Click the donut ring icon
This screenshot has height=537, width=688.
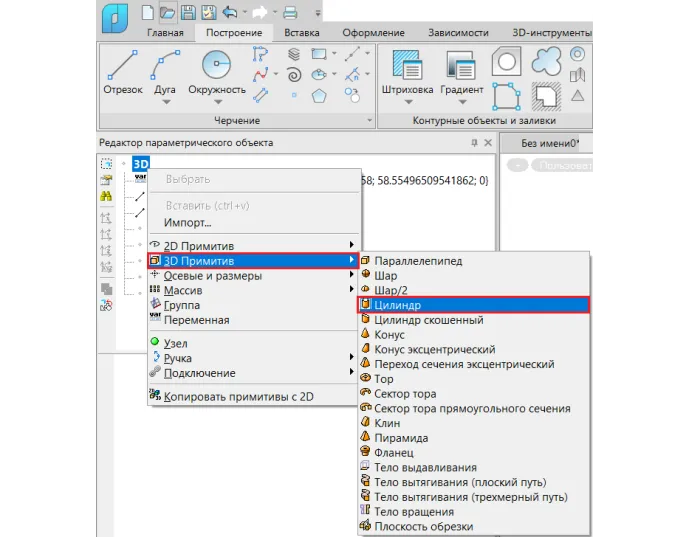577,54
